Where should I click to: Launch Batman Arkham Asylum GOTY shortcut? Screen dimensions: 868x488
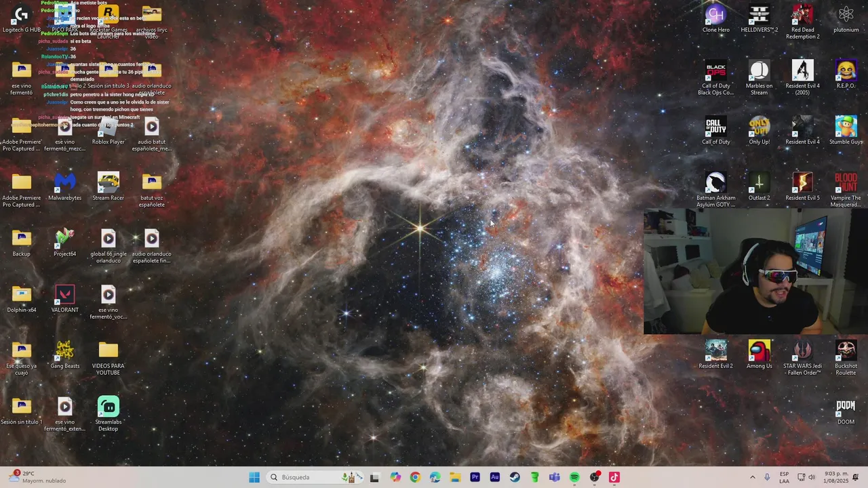tap(716, 191)
